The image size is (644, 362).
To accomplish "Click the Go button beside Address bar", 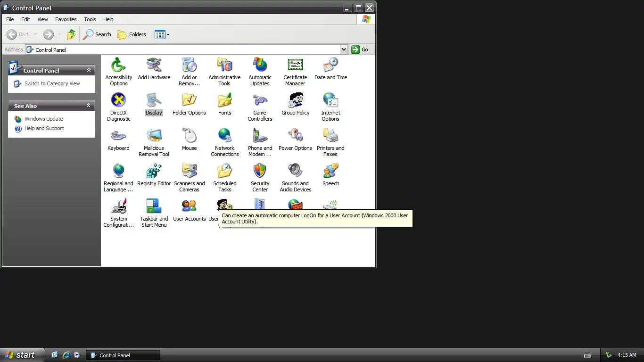I will [x=360, y=49].
